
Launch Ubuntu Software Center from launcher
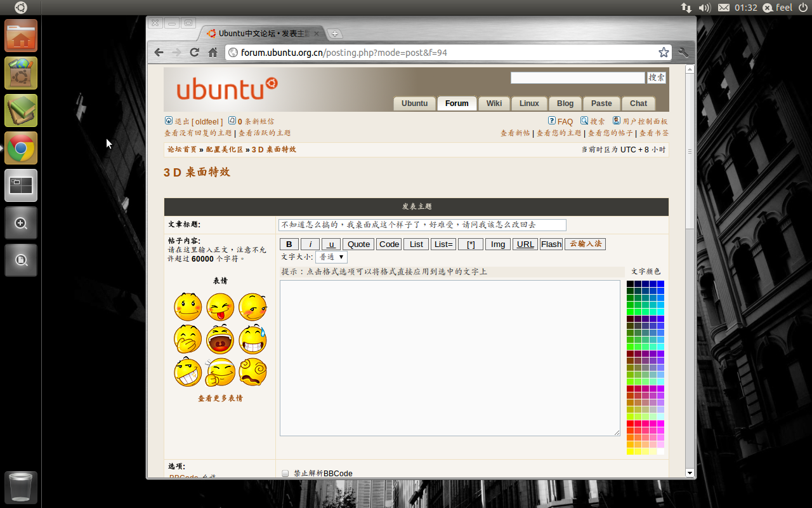coord(21,73)
